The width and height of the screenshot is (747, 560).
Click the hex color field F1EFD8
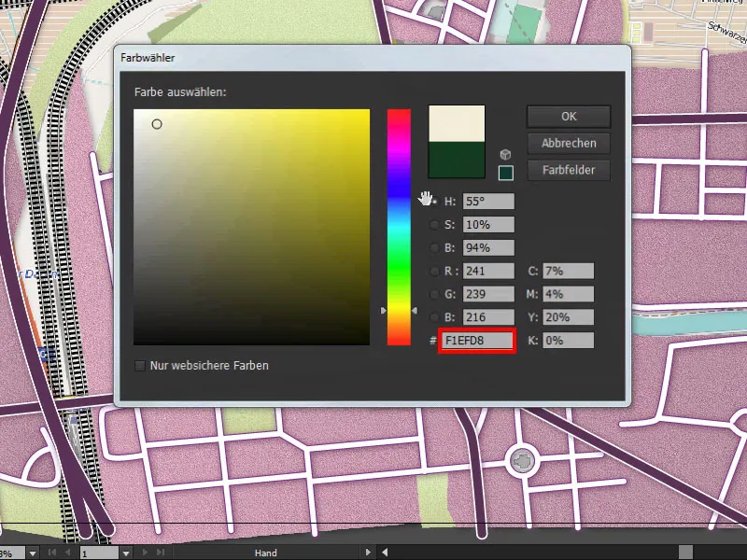click(x=477, y=341)
